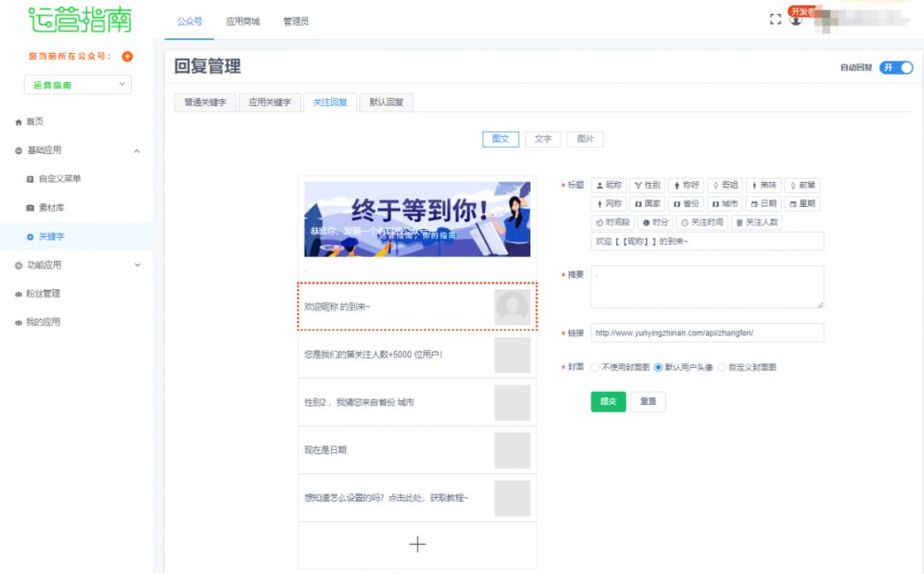Insert the 城市 tag into title
Viewport: 924px width, 574px height.
[724, 204]
